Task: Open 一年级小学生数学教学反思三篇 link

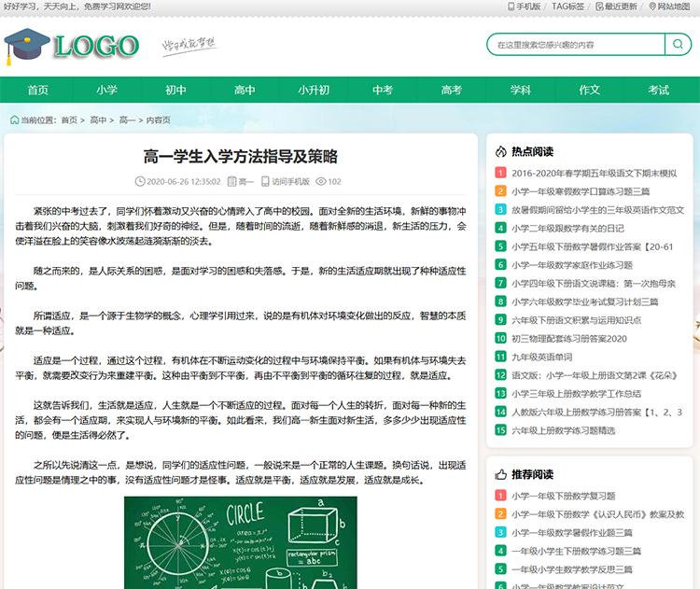Action: [x=572, y=569]
